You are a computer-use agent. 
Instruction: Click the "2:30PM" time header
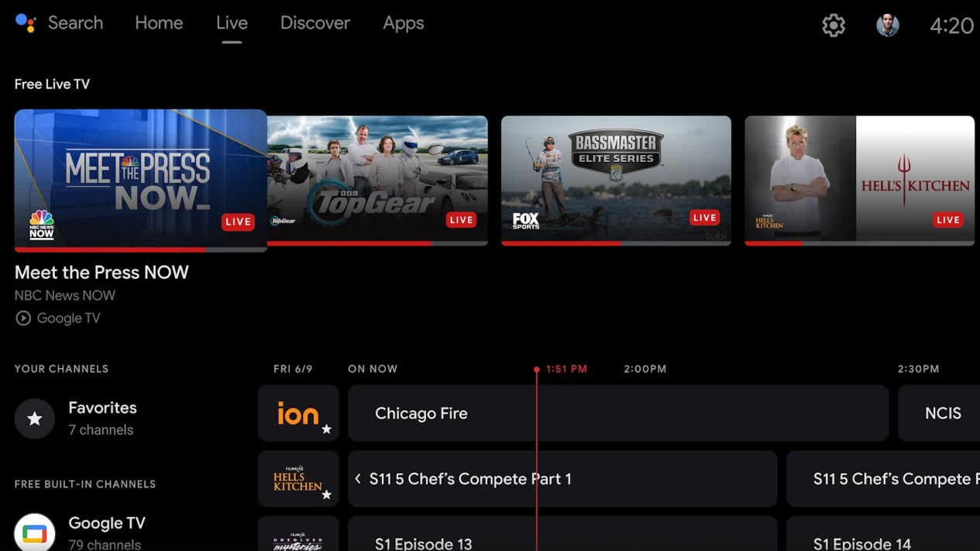919,369
